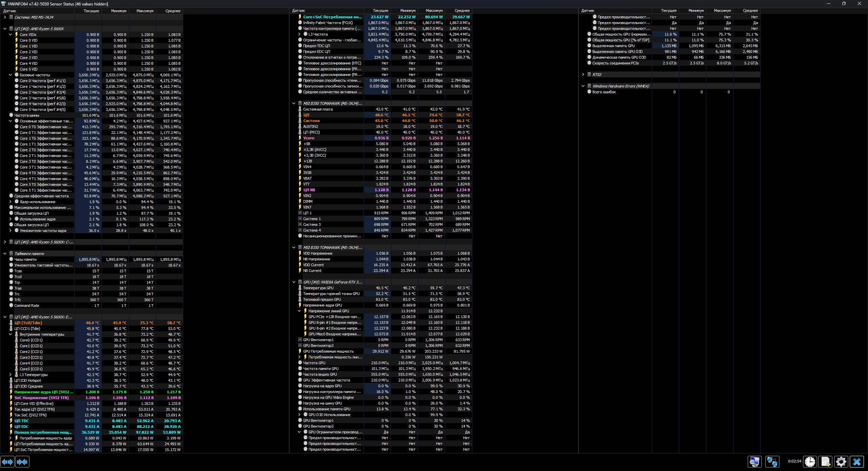Click the shrink columns arrows button
Screen dimensions: 868x471
pyautogui.click(x=22, y=462)
